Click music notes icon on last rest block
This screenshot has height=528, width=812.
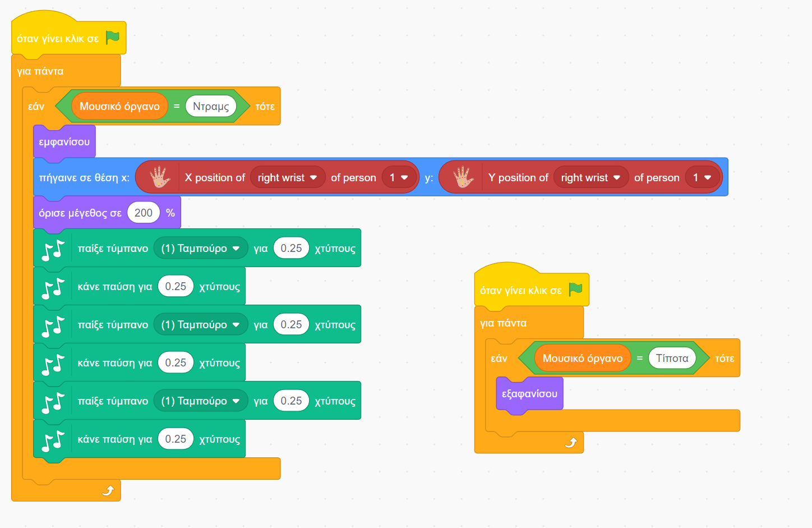point(53,439)
